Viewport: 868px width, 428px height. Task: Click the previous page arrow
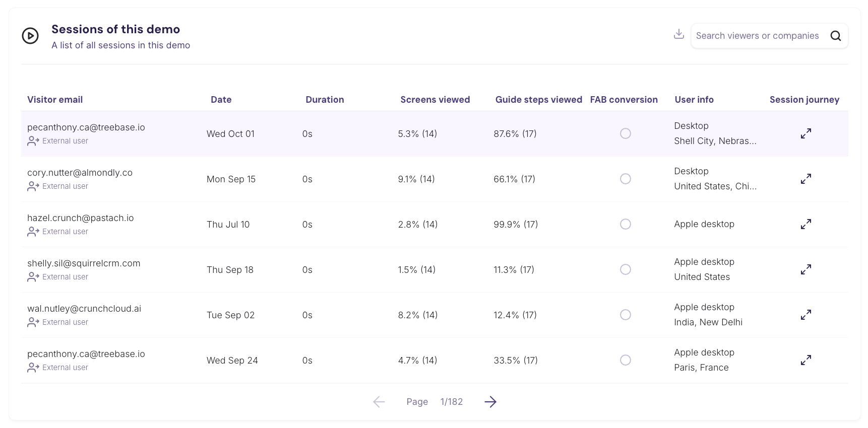[x=379, y=402]
